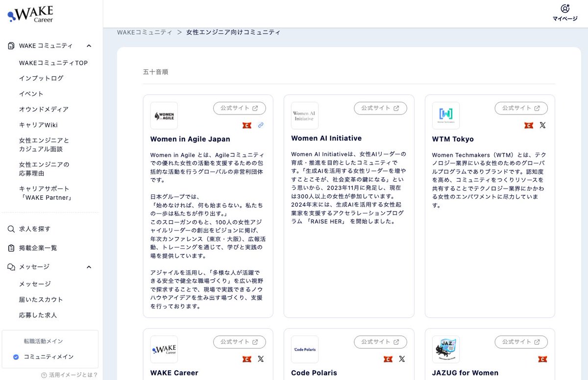Click the WAKE Career logo
This screenshot has height=380, width=588.
(30, 14)
